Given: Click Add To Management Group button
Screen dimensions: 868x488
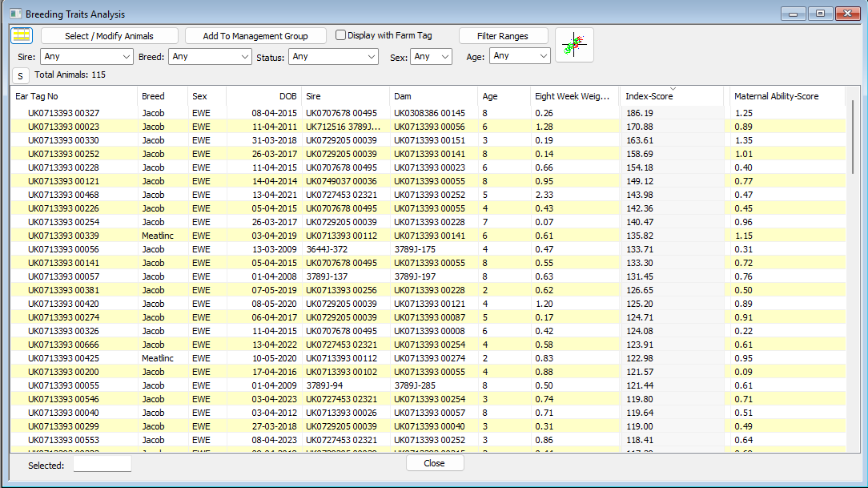Looking at the screenshot, I should 255,36.
